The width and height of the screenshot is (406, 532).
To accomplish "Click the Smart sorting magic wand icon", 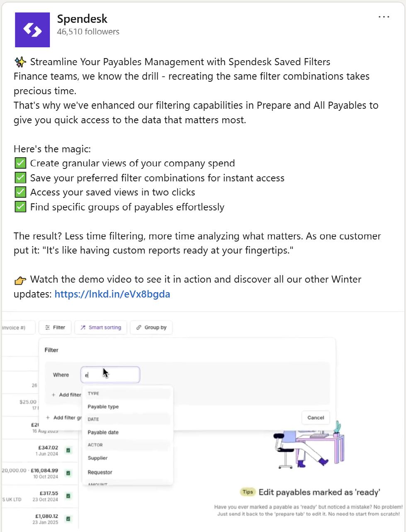I will tap(83, 327).
